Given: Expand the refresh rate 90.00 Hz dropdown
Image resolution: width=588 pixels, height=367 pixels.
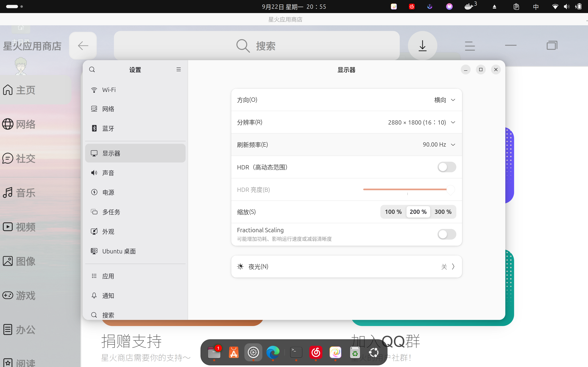Looking at the screenshot, I should [x=439, y=145].
